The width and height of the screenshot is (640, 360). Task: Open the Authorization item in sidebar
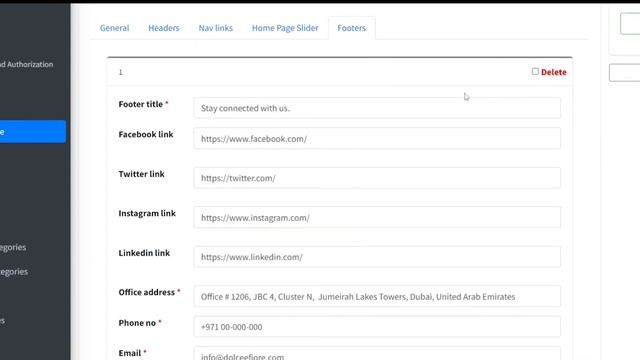(27, 64)
